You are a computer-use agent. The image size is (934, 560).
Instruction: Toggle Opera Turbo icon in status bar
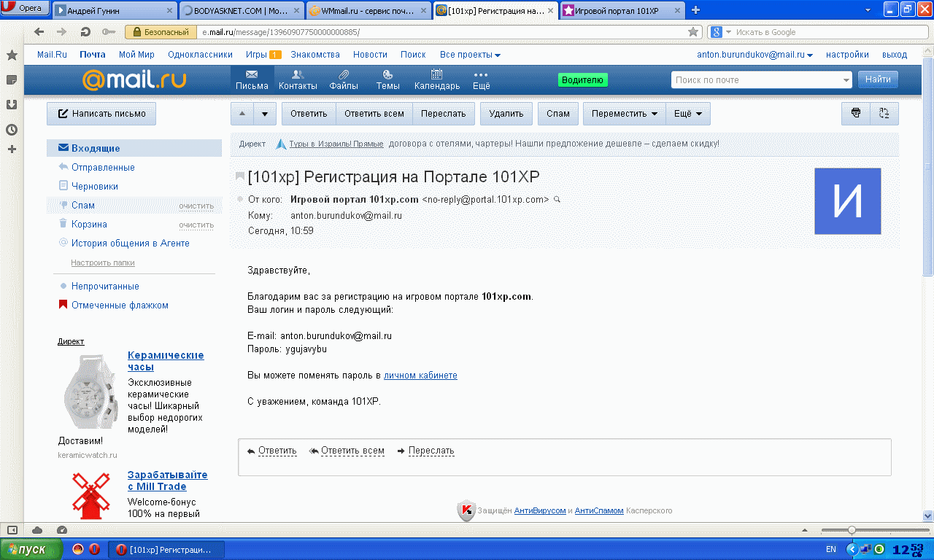(x=61, y=530)
